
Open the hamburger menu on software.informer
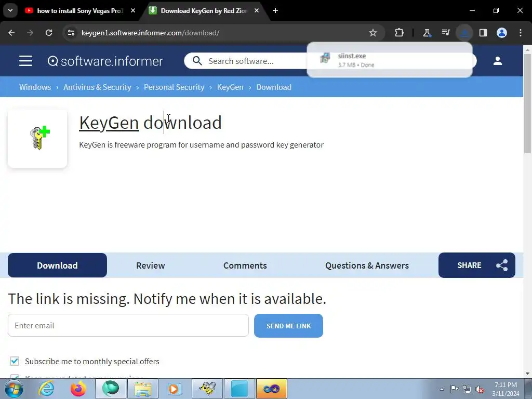(x=25, y=61)
